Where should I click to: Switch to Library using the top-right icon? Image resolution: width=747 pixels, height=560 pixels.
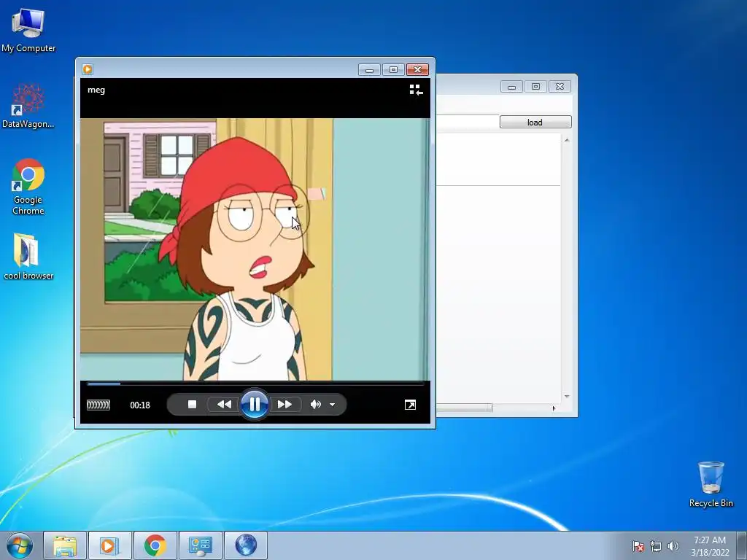click(x=416, y=90)
